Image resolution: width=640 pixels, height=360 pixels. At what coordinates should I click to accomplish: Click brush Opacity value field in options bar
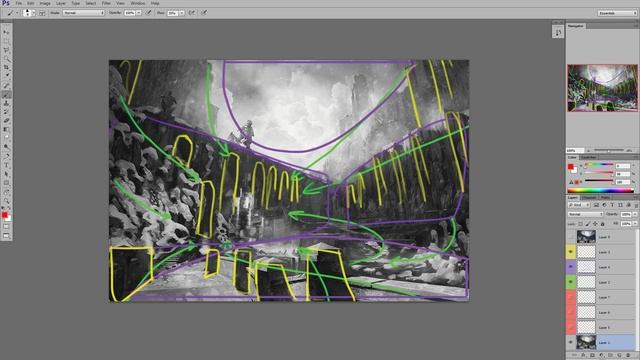[130, 13]
